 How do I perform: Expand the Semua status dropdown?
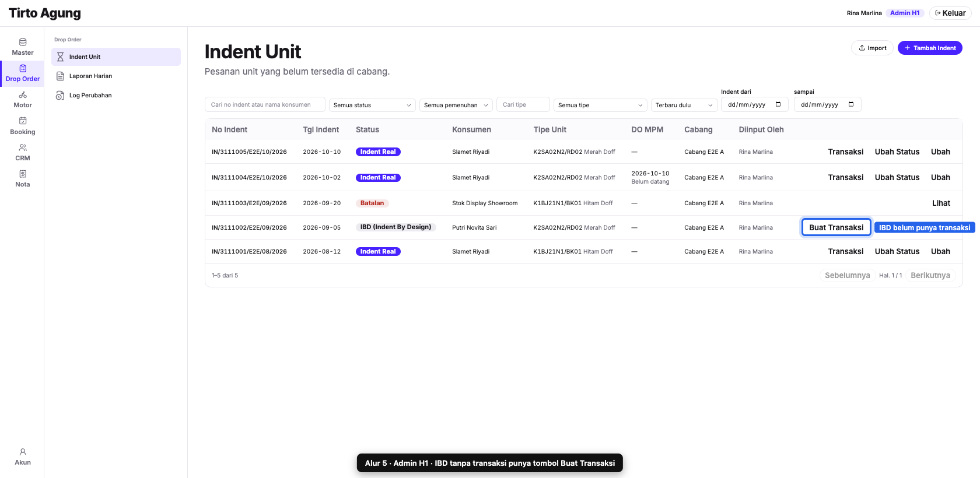pyautogui.click(x=372, y=105)
